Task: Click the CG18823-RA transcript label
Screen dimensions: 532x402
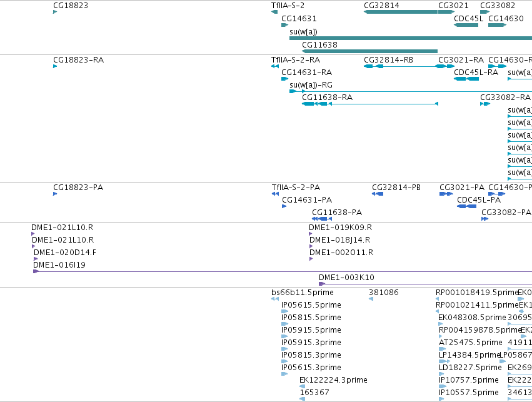Action: [x=78, y=60]
